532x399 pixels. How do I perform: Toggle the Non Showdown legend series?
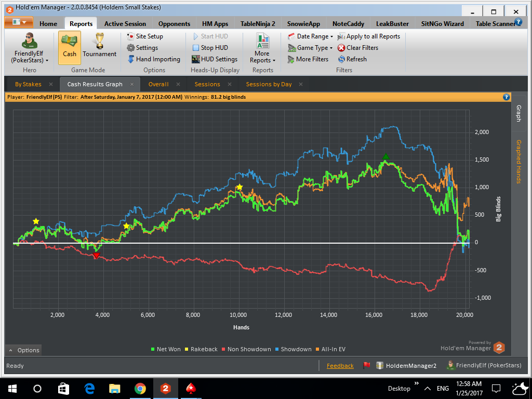[246, 349]
